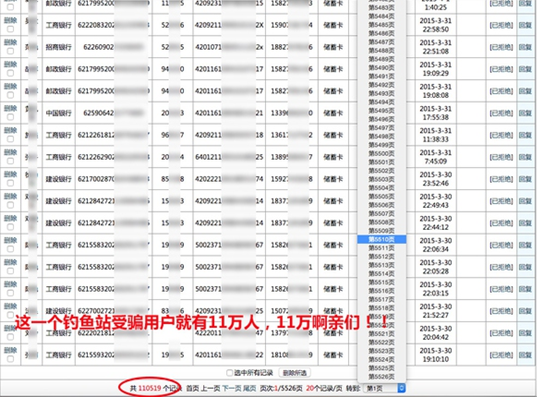The height and width of the screenshot is (398, 537).
Task: Choose 第5512页 in the page list
Action: pos(382,257)
